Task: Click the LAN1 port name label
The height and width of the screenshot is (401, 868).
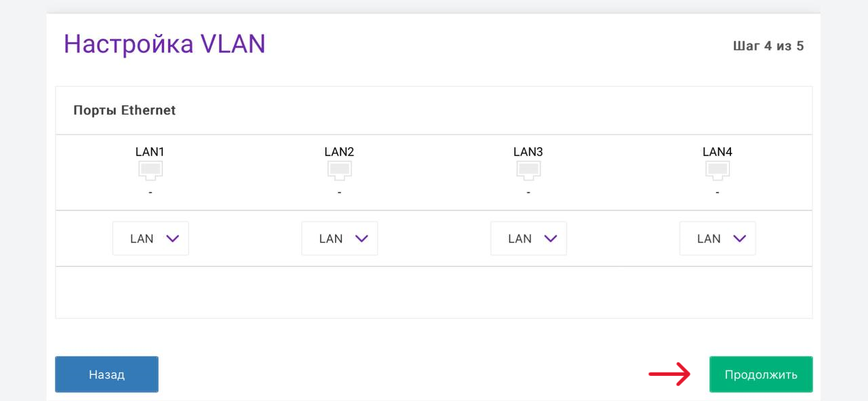Action: (x=150, y=152)
